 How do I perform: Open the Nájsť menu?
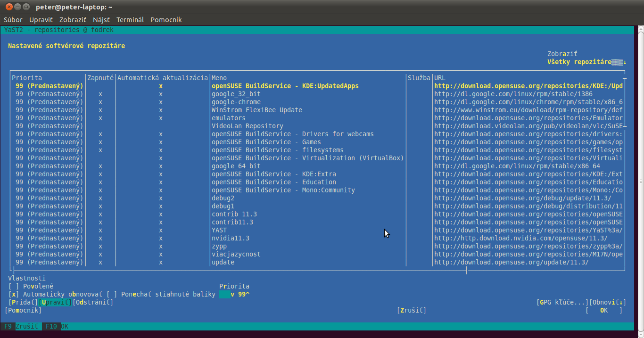(101, 20)
